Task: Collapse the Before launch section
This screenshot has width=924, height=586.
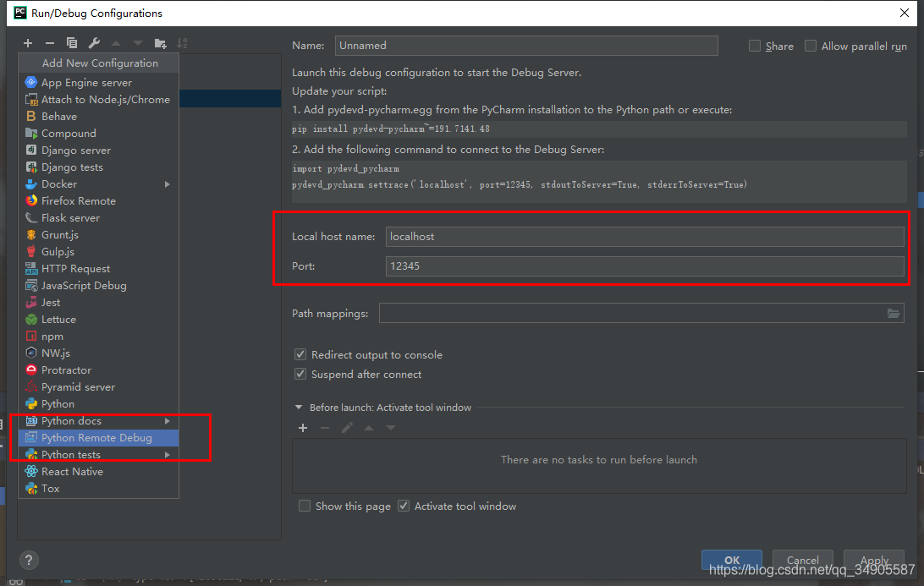Action: coord(299,408)
